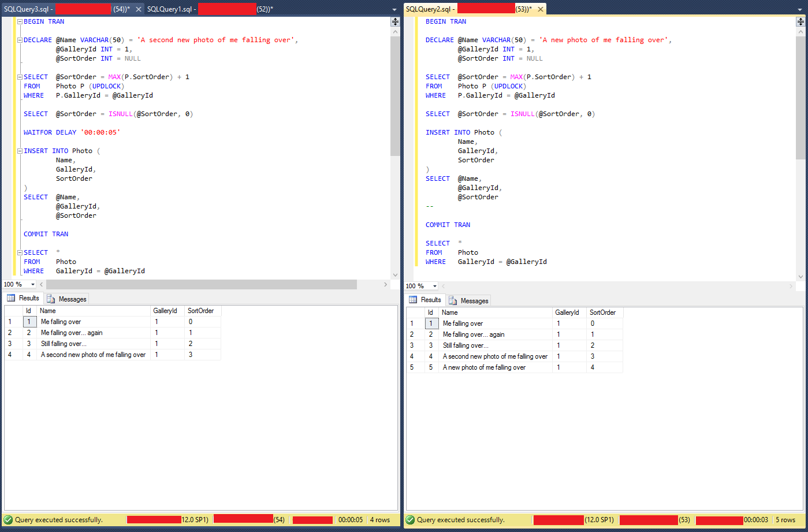Image resolution: width=808 pixels, height=532 pixels.
Task: Select 'Me falling over... again' cell in SQLQuery3 results
Action: [93, 333]
